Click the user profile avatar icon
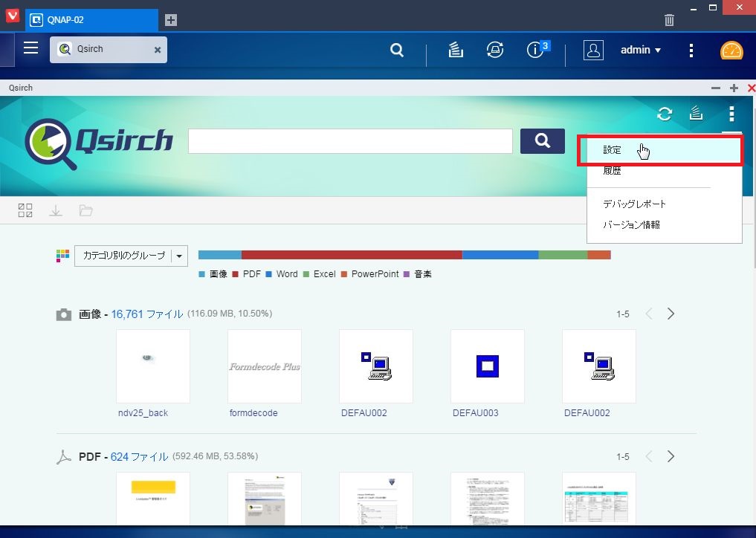The height and width of the screenshot is (538, 756). pyautogui.click(x=593, y=50)
